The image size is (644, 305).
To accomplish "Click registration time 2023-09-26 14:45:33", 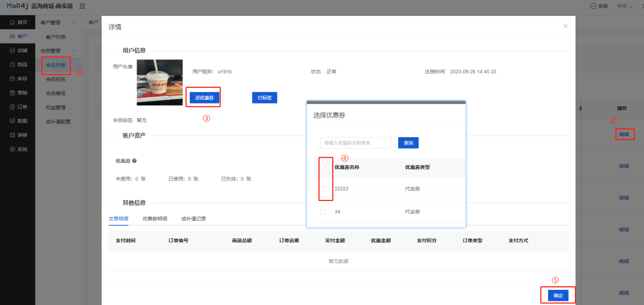I will [472, 72].
